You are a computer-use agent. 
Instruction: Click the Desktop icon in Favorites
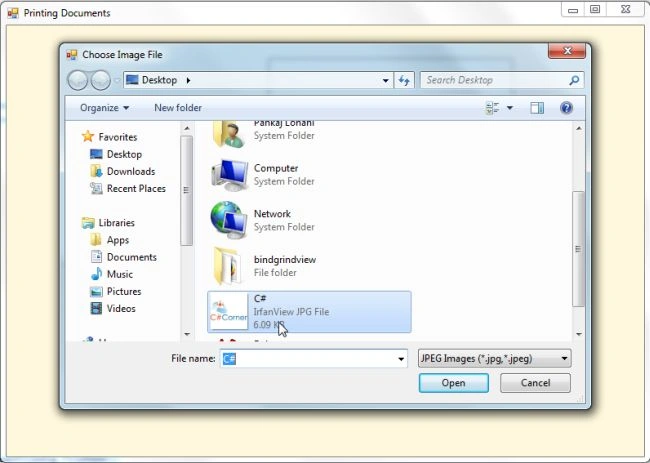click(x=96, y=154)
